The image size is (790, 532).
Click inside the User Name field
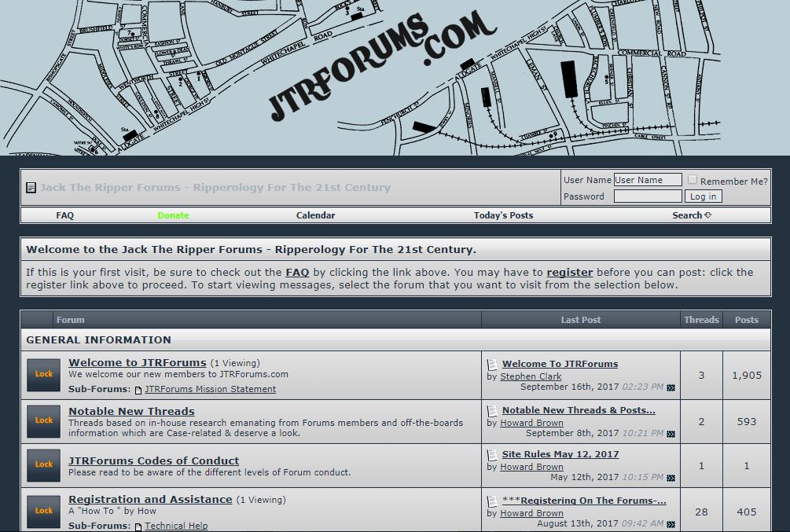click(x=648, y=179)
